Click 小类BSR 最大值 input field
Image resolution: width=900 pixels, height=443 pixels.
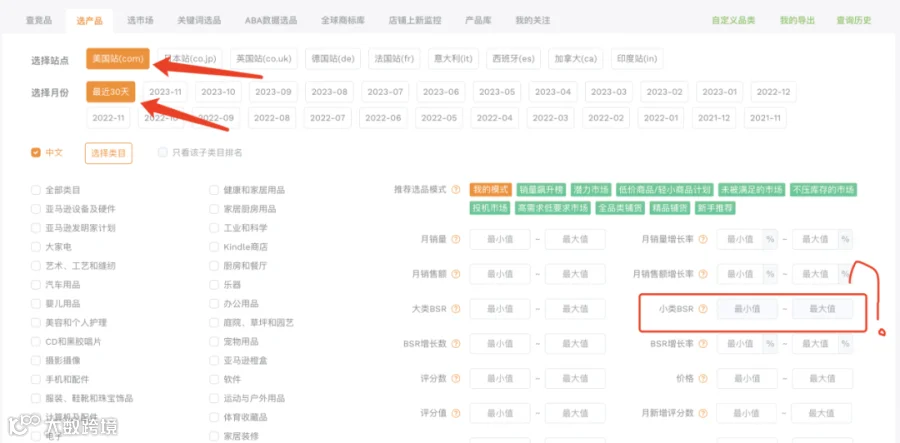click(x=823, y=309)
